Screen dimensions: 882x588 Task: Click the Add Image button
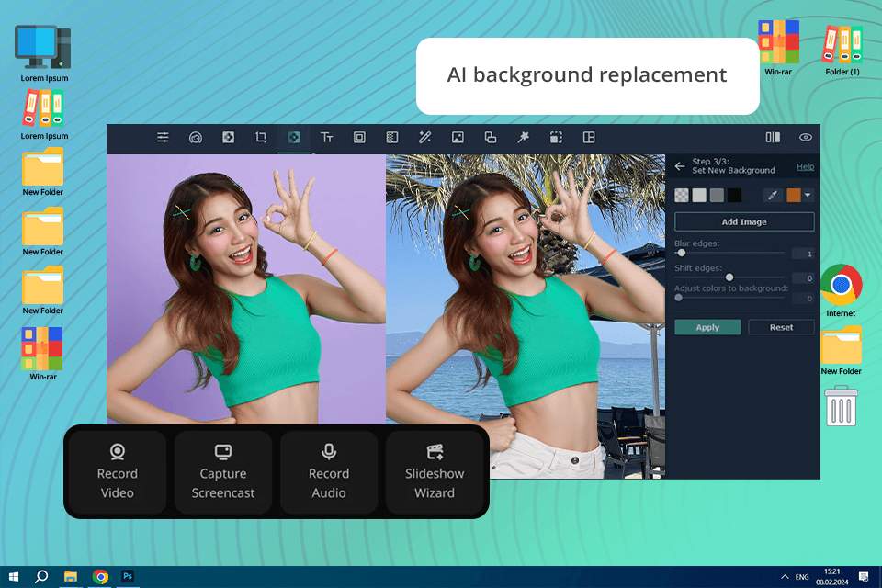744,221
